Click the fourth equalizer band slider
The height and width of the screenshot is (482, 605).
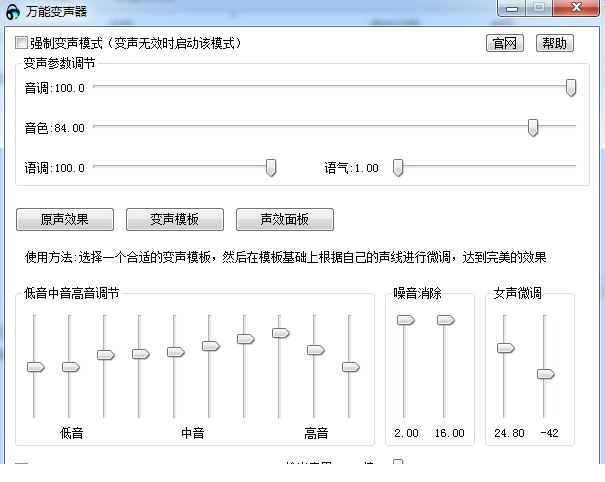[x=141, y=354]
